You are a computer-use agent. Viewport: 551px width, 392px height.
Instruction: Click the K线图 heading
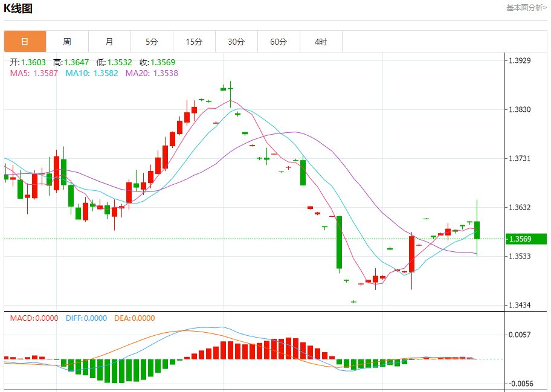click(18, 8)
